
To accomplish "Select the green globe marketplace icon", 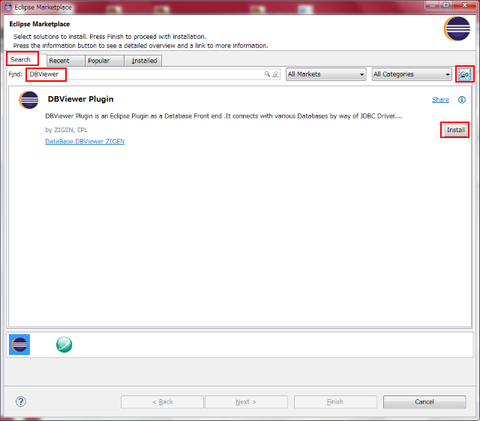I will [64, 345].
